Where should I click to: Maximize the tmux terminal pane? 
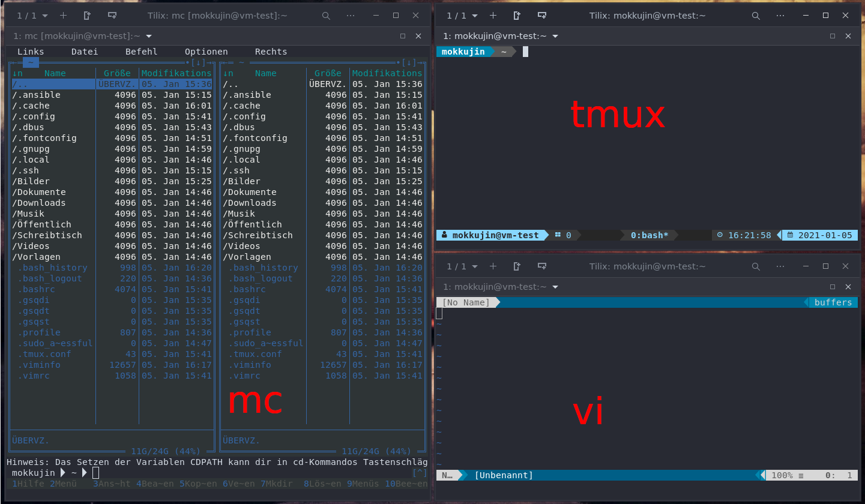[x=833, y=36]
